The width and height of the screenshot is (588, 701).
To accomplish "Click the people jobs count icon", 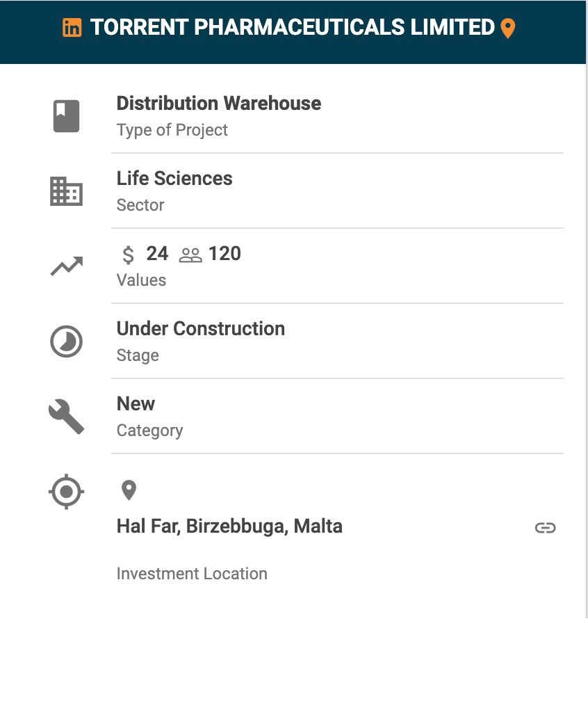I will coord(190,255).
